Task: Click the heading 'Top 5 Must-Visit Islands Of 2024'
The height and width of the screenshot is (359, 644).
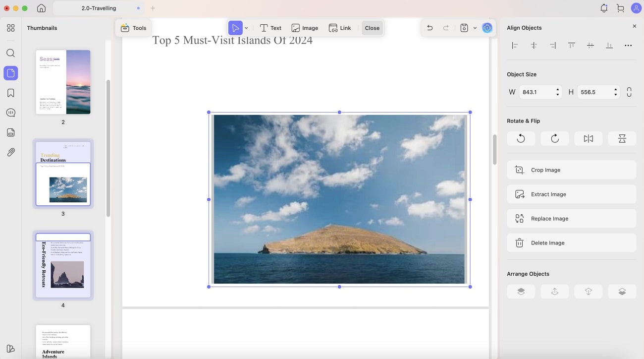Action: coord(232,40)
